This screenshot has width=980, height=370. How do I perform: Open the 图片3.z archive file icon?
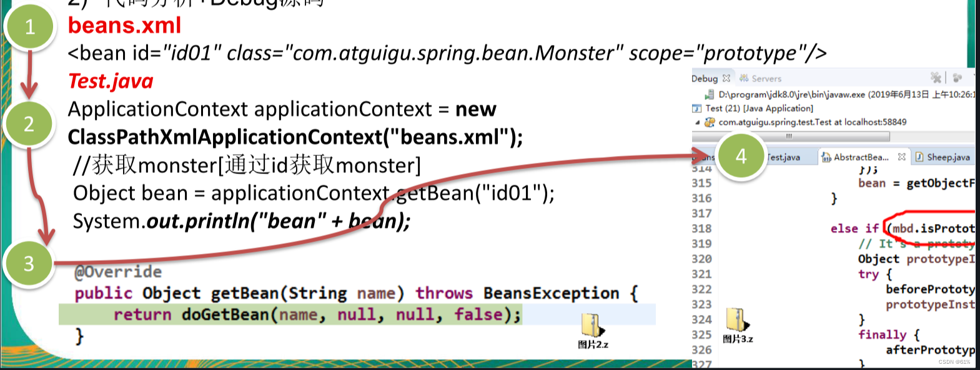click(x=738, y=325)
